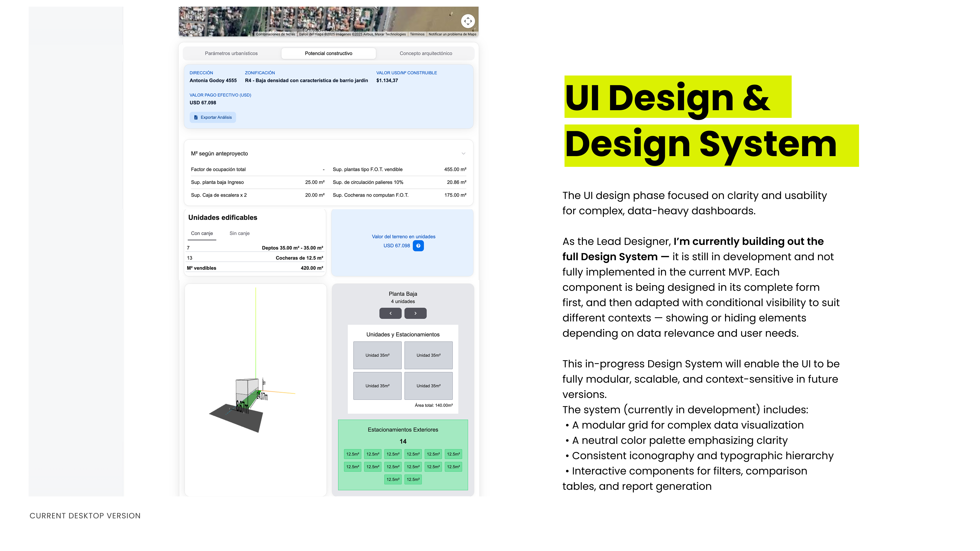Screen dimensions: 980x551
Task: Click Notificar un problema de Maps link
Action: tap(452, 34)
